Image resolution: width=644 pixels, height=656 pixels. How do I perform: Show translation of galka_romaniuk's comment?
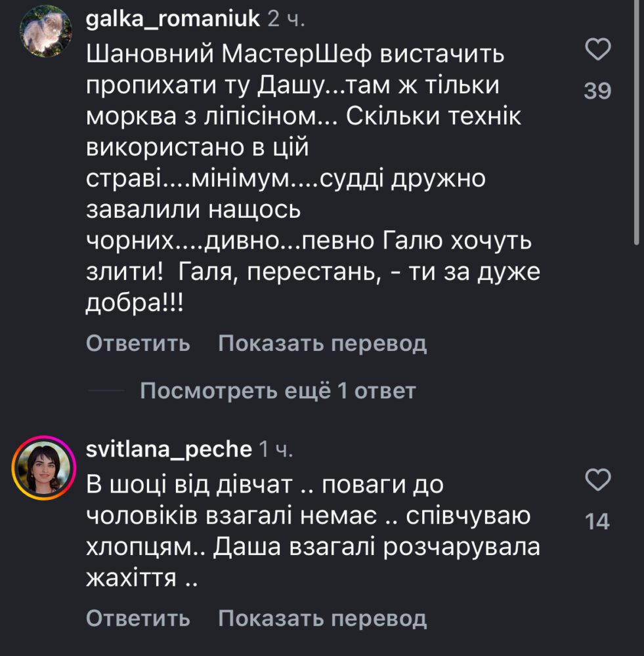tap(322, 343)
